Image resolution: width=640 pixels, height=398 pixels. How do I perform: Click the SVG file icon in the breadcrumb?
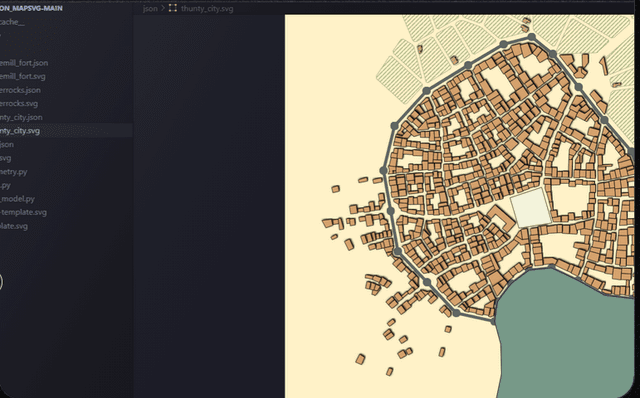[173, 8]
